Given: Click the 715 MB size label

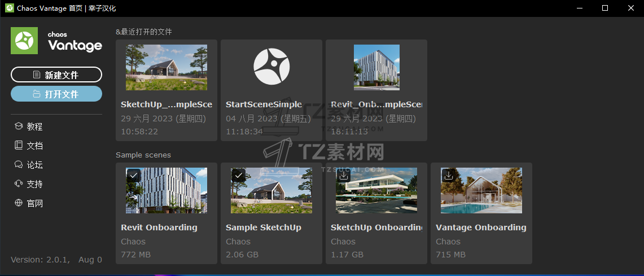Looking at the screenshot, I should 450,255.
